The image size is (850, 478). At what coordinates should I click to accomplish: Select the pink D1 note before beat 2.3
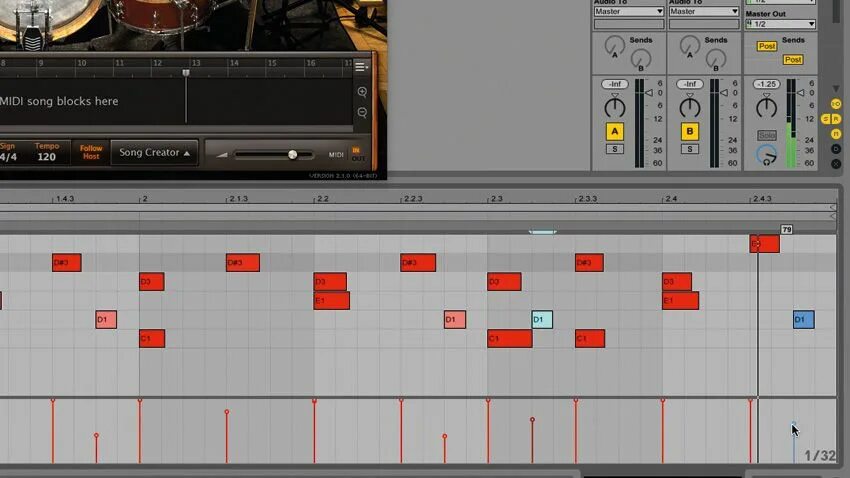454,320
